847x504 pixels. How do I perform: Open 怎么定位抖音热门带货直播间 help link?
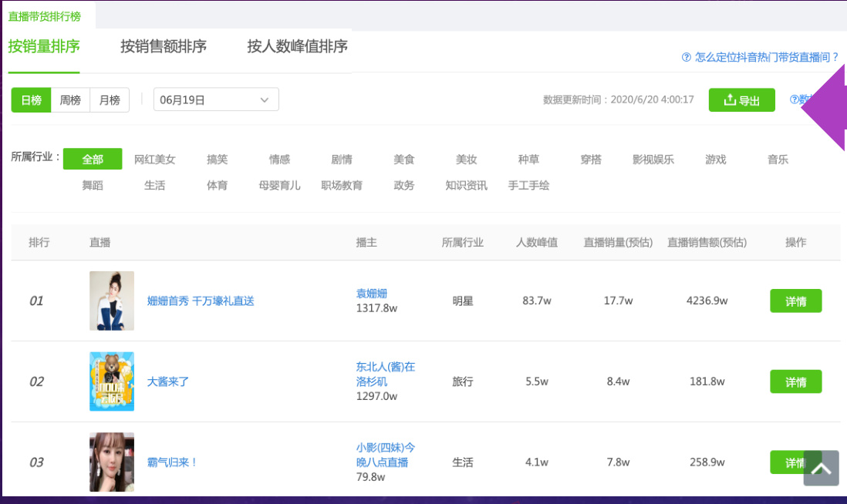click(x=761, y=57)
